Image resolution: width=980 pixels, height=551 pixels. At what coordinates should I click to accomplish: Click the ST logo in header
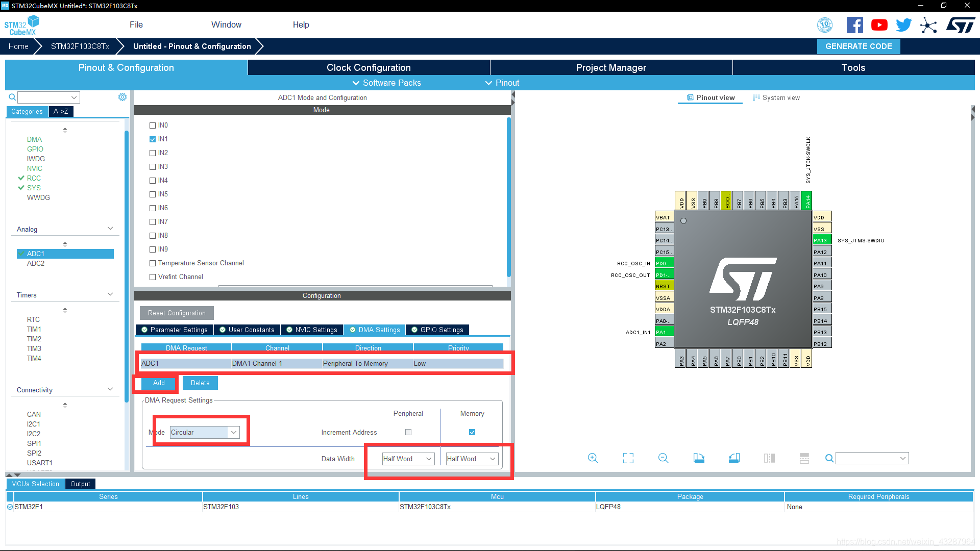pyautogui.click(x=961, y=25)
